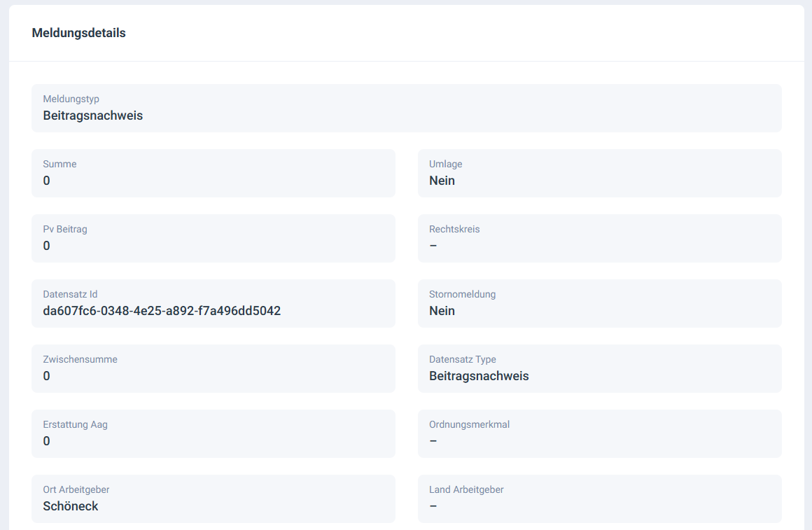The height and width of the screenshot is (530, 812).
Task: Select the Stornomeldung value Nein
Action: click(442, 311)
